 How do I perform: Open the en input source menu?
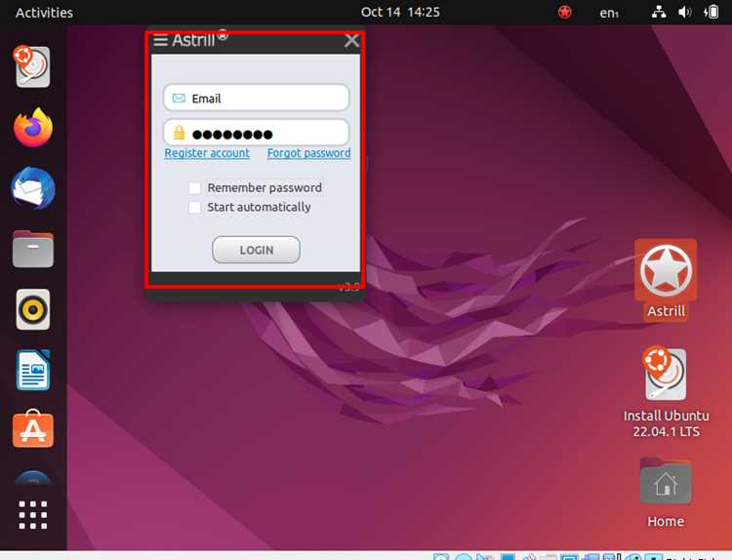609,13
